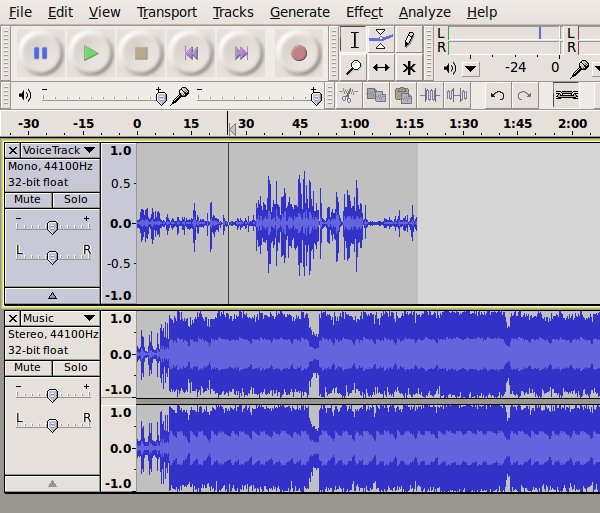This screenshot has width=600, height=513.
Task: Select the Selection (I-beam) tool
Action: [x=354, y=39]
